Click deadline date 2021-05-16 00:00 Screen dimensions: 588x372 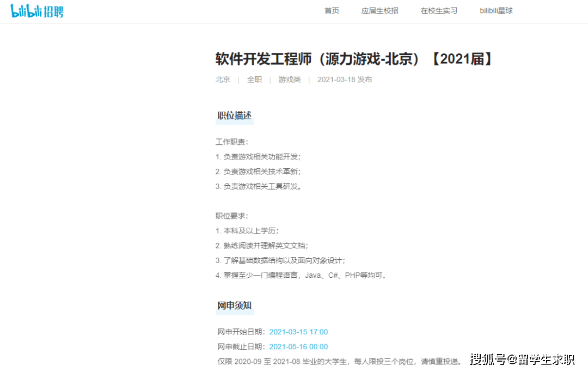click(298, 346)
